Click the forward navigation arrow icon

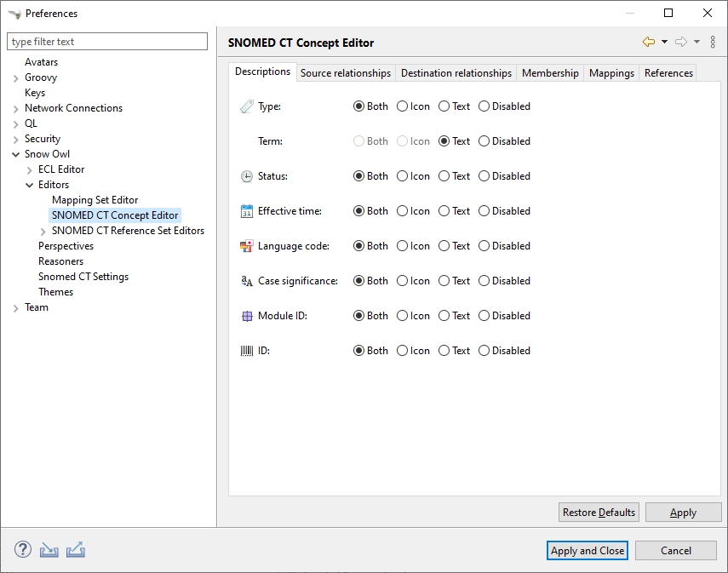(680, 42)
